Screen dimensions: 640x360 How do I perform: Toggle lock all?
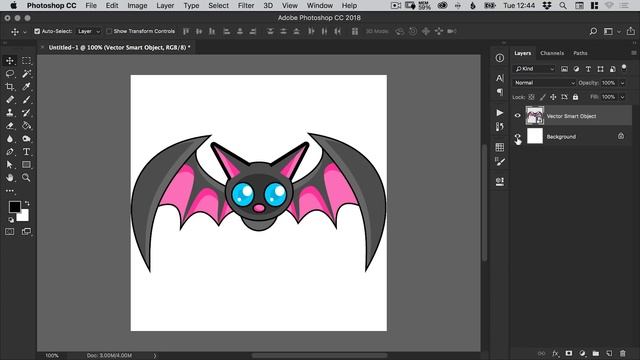coord(576,97)
